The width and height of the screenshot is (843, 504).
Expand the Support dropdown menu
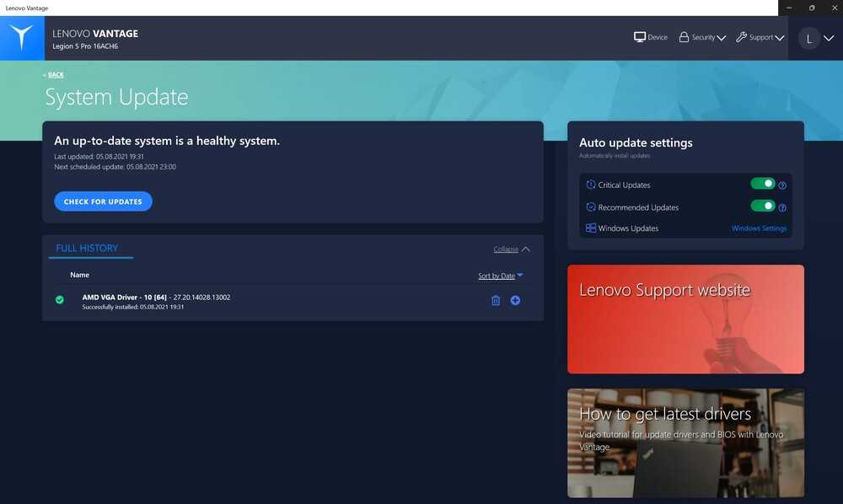coord(760,37)
